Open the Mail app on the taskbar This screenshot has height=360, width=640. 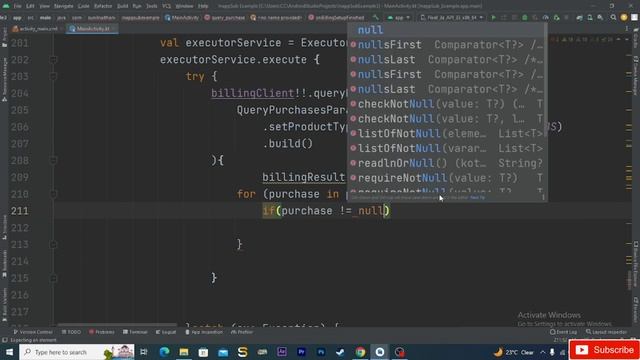pyautogui.click(x=223, y=352)
